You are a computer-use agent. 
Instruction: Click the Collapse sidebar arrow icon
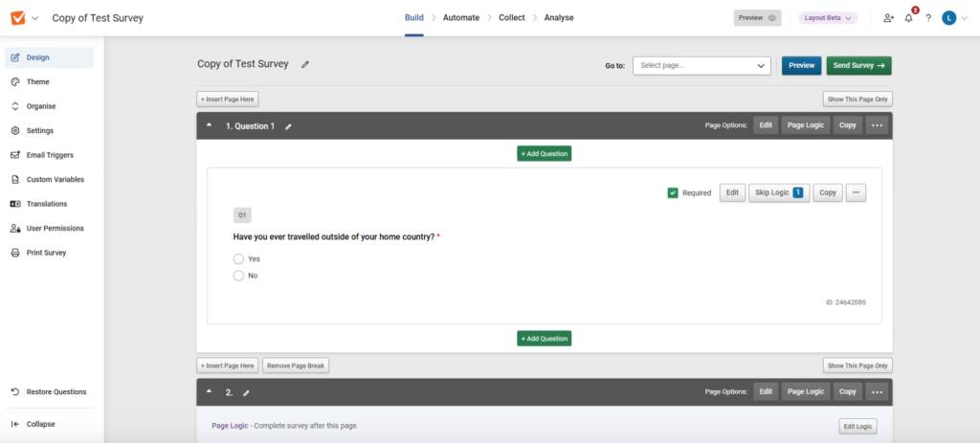(x=15, y=424)
